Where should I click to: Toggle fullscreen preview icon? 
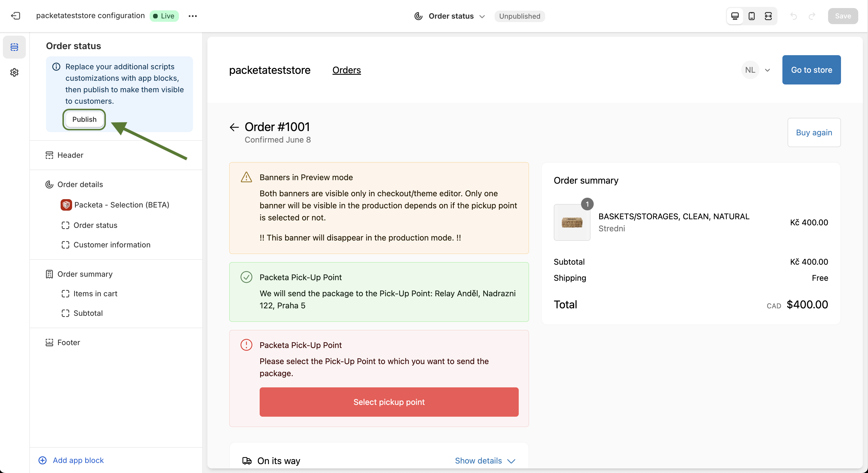point(768,16)
